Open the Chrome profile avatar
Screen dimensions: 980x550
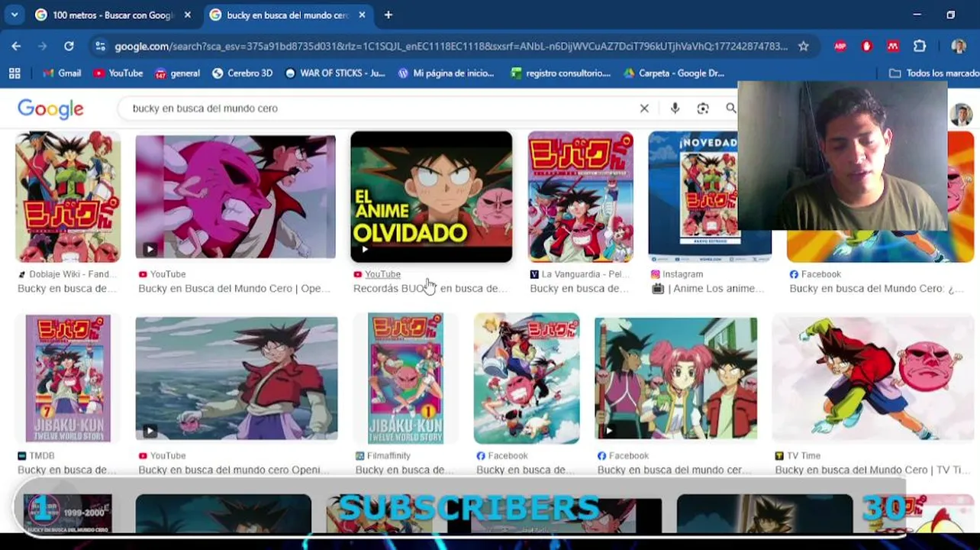pos(959,47)
